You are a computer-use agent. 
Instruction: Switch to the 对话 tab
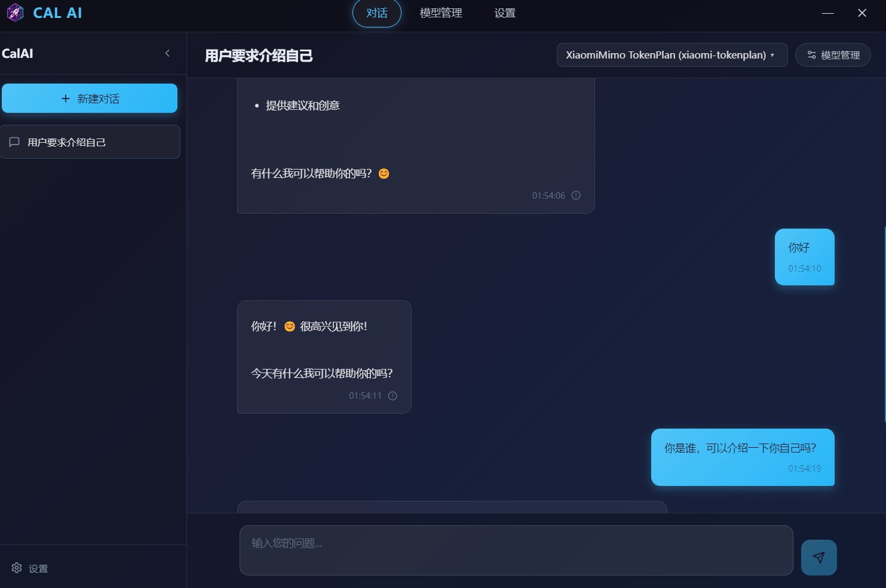377,13
